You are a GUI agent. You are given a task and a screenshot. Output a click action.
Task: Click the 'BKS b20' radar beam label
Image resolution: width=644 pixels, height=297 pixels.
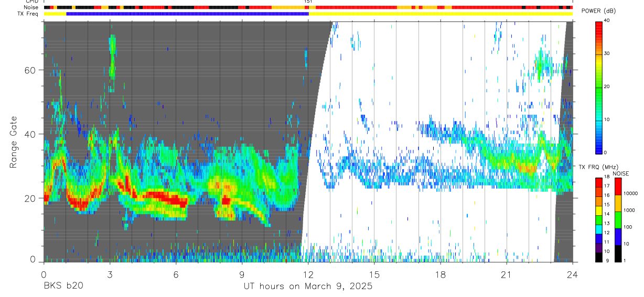[63, 287]
